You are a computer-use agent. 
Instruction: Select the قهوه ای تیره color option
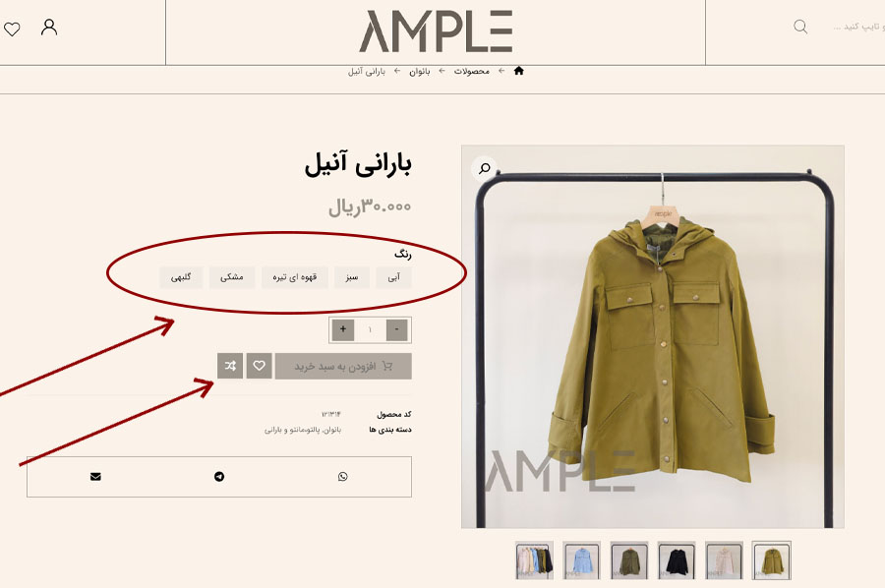[295, 277]
